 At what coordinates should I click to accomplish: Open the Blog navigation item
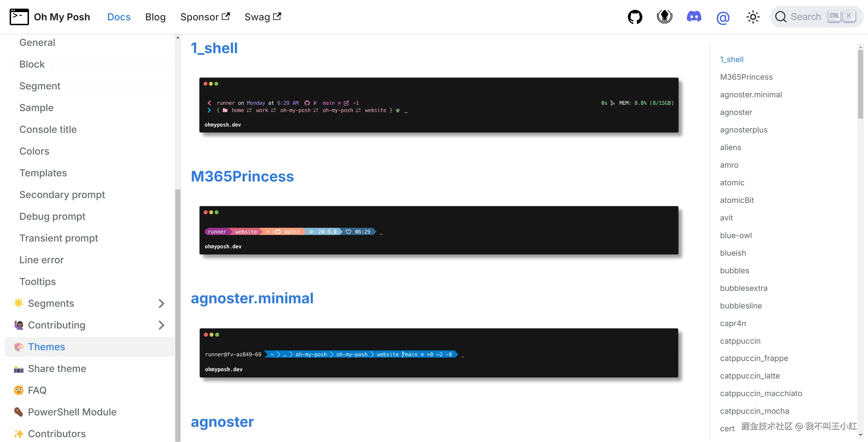click(155, 17)
